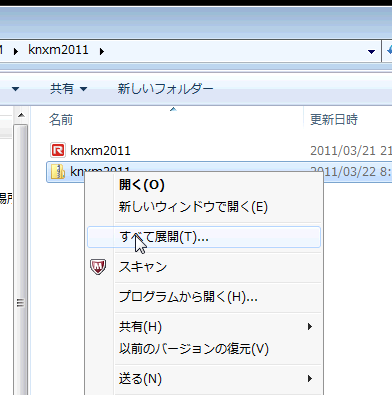Click the McAfee shield icon in context menu

[x=98, y=267]
